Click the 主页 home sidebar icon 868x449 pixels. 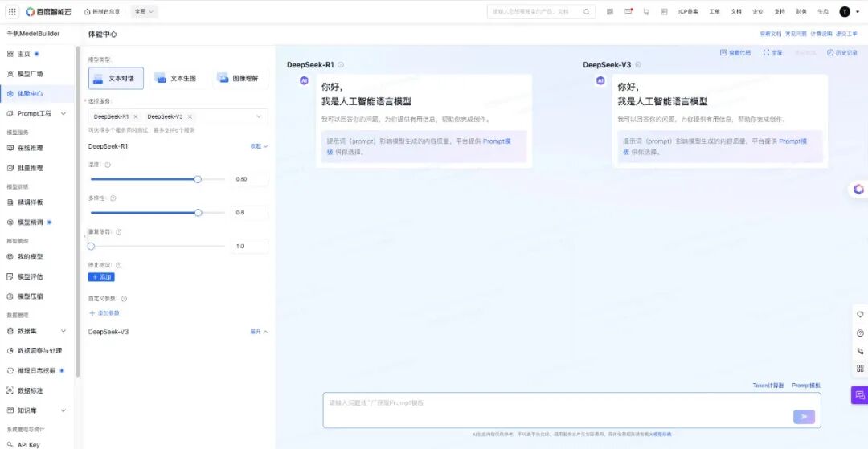(10, 54)
